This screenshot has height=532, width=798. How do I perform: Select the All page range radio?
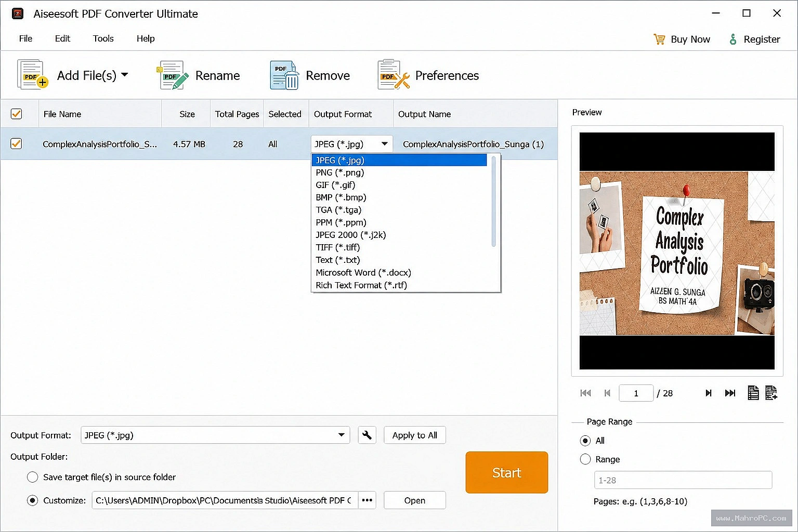(x=585, y=441)
